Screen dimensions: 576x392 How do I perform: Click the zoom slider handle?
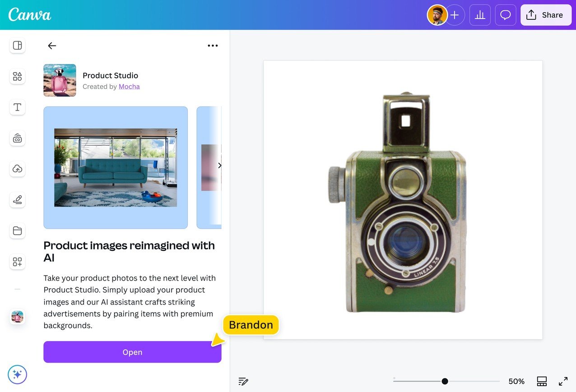(x=445, y=381)
